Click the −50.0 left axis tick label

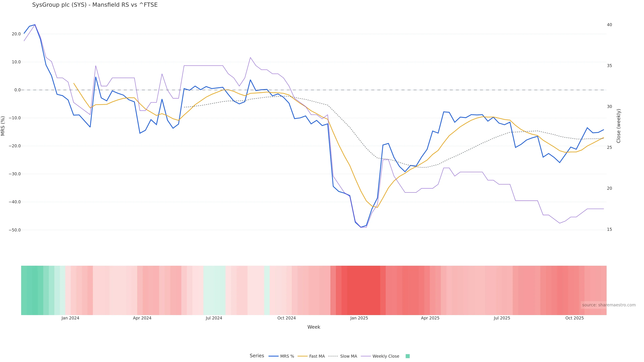(x=15, y=230)
